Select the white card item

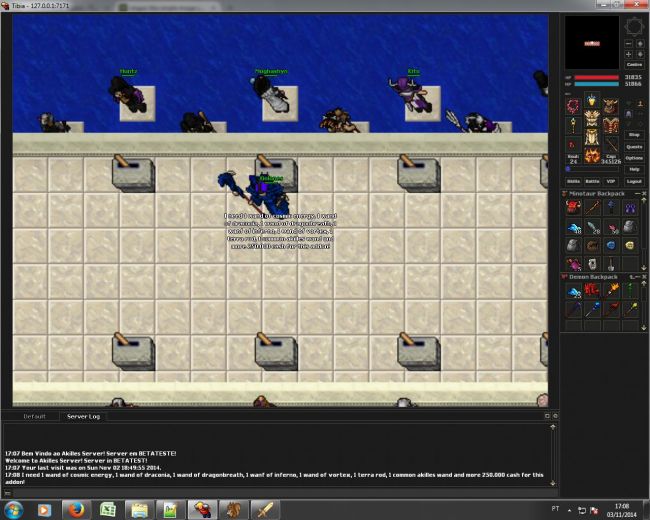[x=592, y=264]
